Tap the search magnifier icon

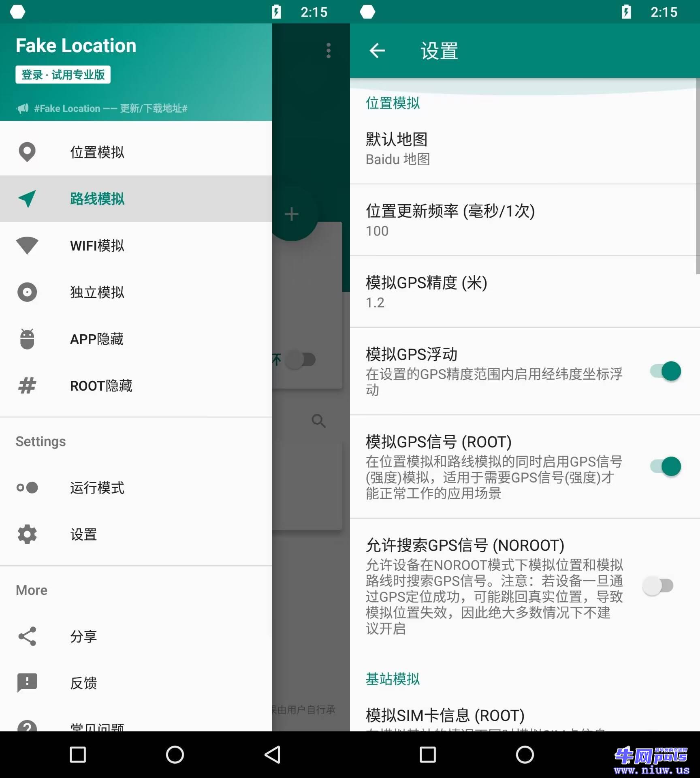click(x=319, y=421)
